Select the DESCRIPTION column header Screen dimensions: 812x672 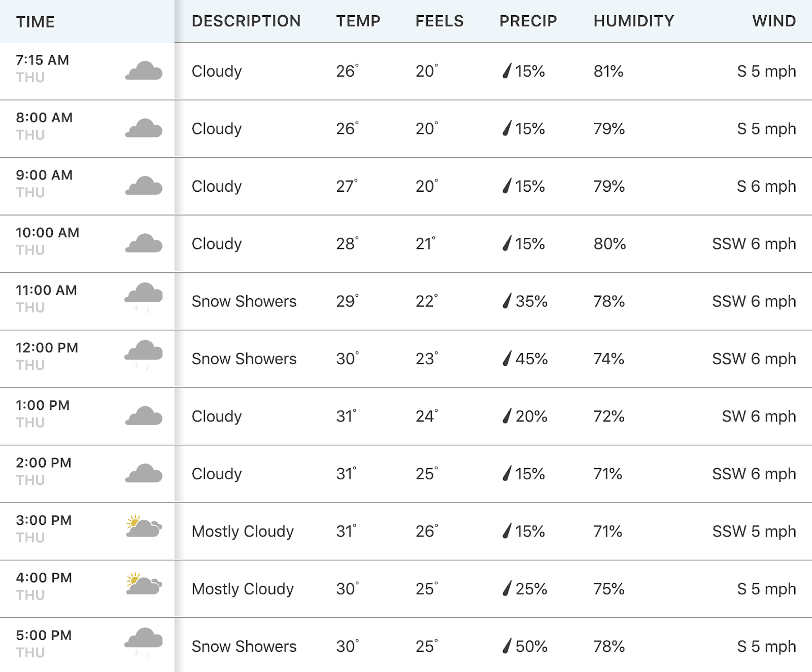coord(246,21)
